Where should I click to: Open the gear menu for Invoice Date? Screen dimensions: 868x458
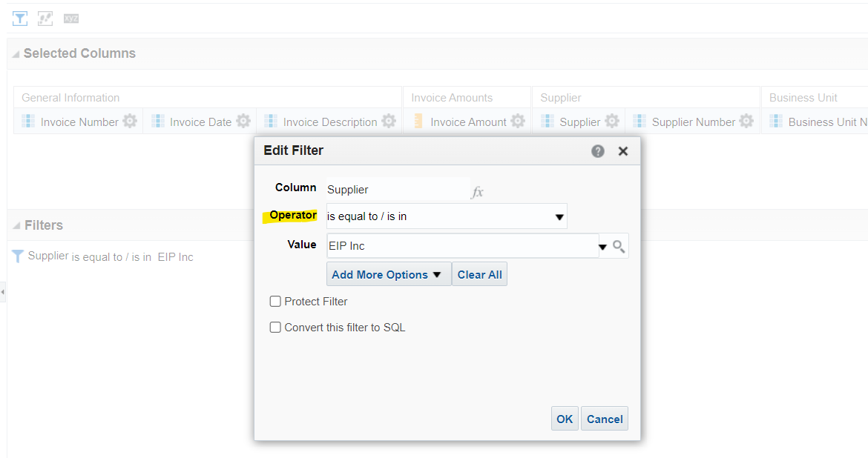point(243,121)
